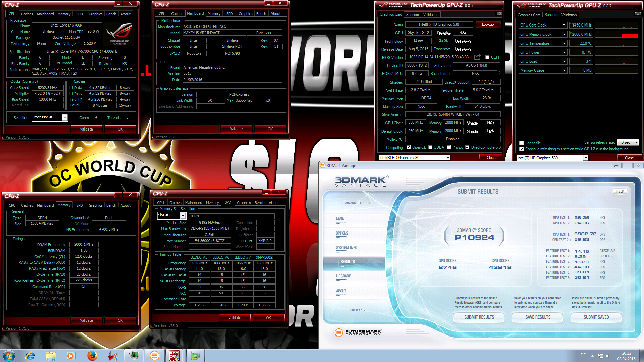Viewport: 644px width, 362px height.
Task: Open the Memory Usage sensor dropdown
Action: tap(564, 70)
